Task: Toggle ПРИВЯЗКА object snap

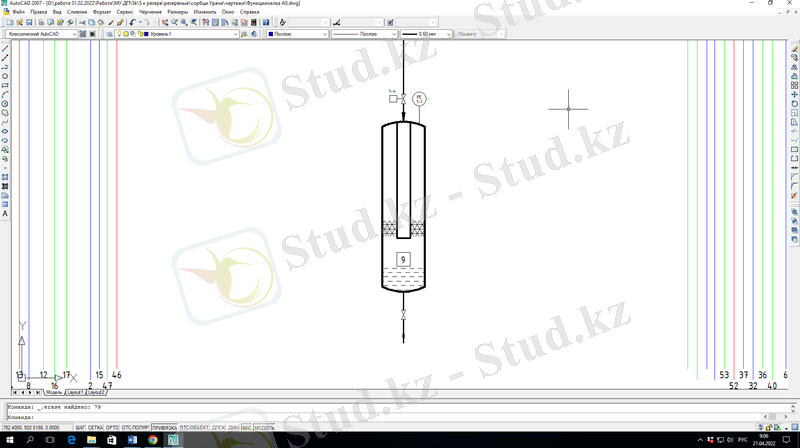Action: (x=164, y=428)
